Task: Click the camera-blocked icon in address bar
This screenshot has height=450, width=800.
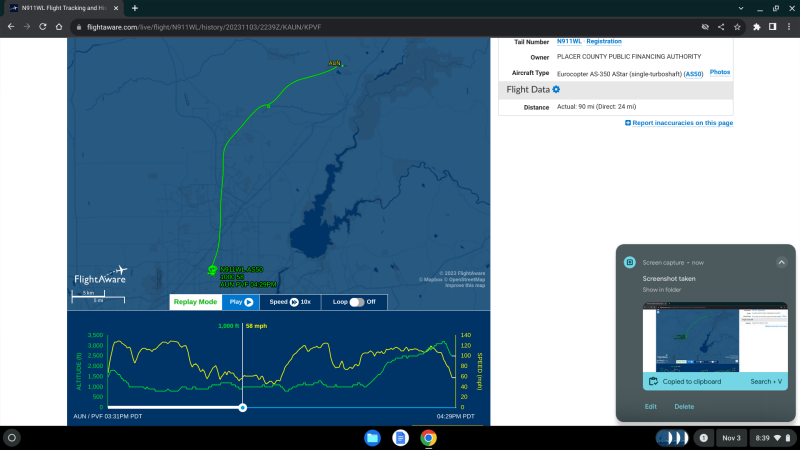Action: tap(705, 27)
